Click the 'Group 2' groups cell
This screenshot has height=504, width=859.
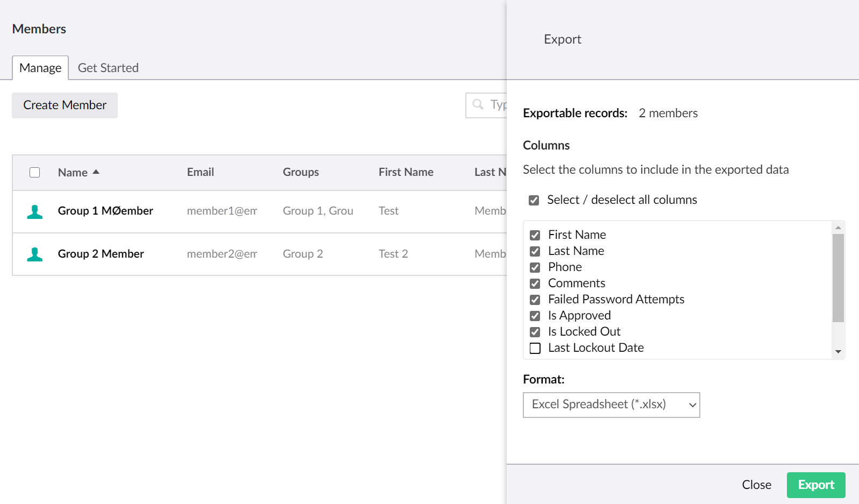(303, 254)
